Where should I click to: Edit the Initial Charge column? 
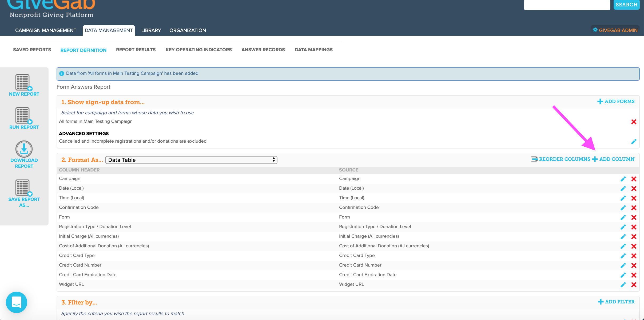point(623,237)
